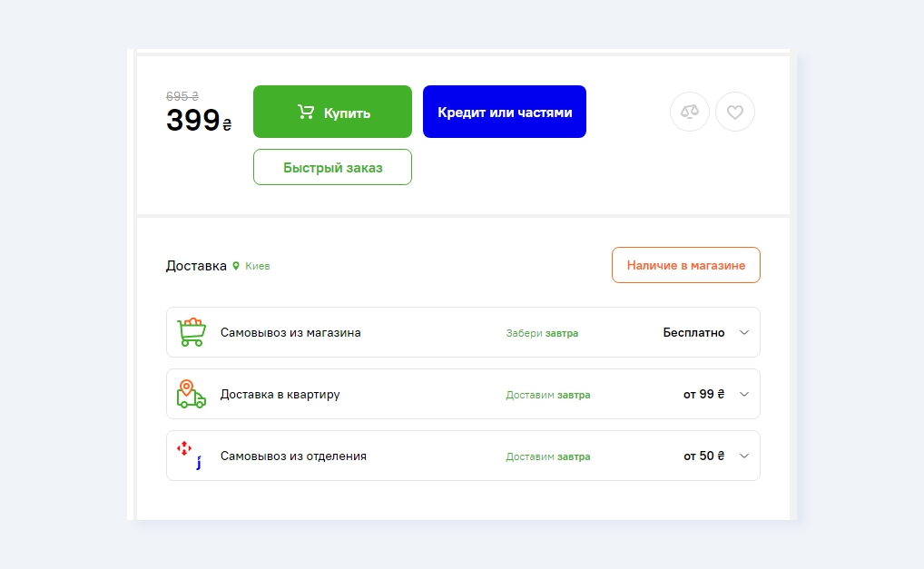Click the от 99 ₴ delivery price
The image size is (924, 569).
[x=704, y=394]
